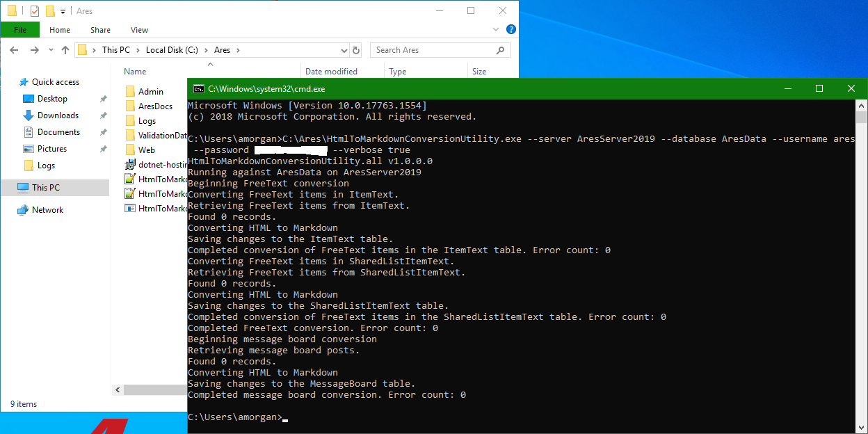Screen dimensions: 868x434
Task: Toggle the pin icon next to Downloads
Action: tap(103, 115)
